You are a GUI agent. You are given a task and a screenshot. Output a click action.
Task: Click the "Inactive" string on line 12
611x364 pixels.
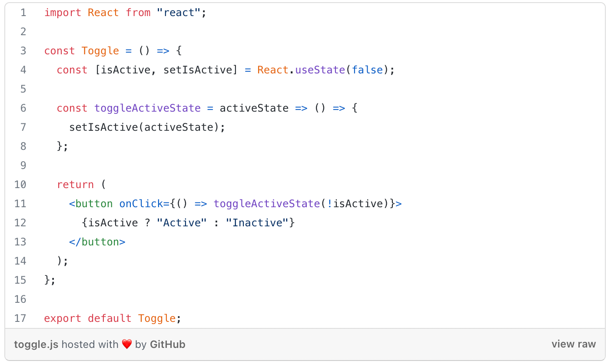click(257, 223)
